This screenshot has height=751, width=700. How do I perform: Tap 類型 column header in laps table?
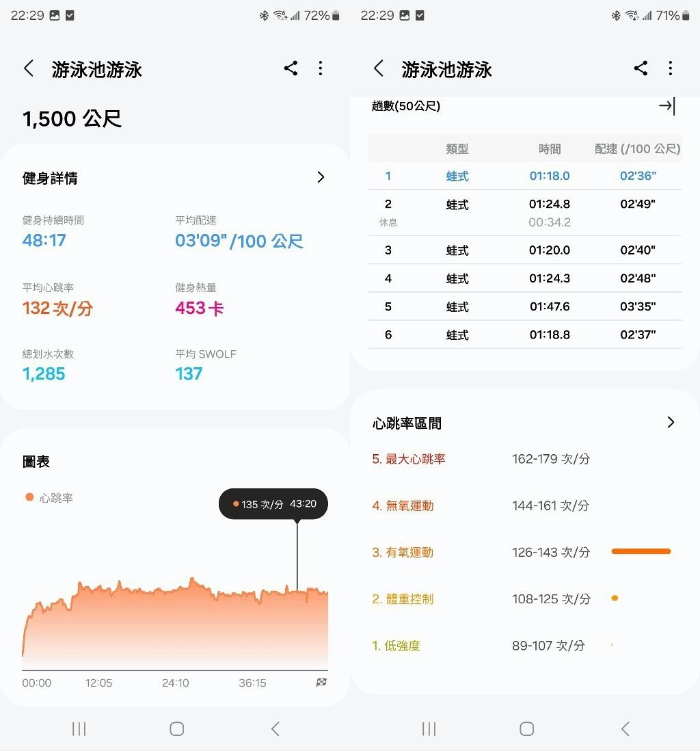(457, 149)
